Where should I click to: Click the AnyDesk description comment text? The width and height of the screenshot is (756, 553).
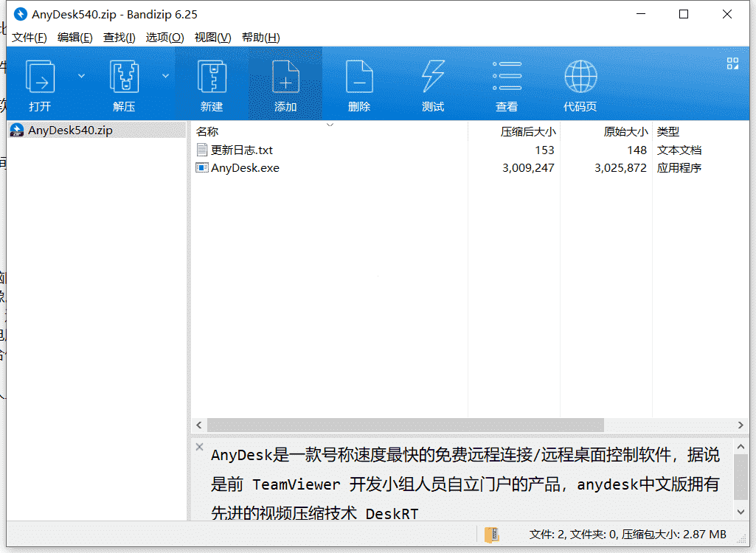coord(465,484)
